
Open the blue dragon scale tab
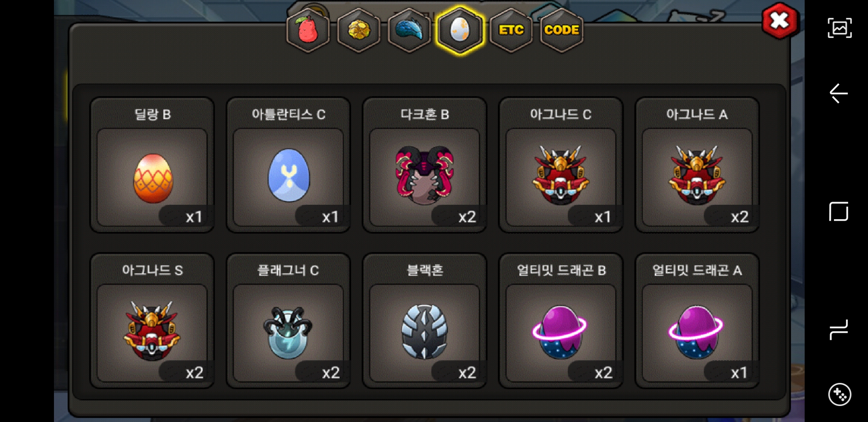click(x=409, y=30)
